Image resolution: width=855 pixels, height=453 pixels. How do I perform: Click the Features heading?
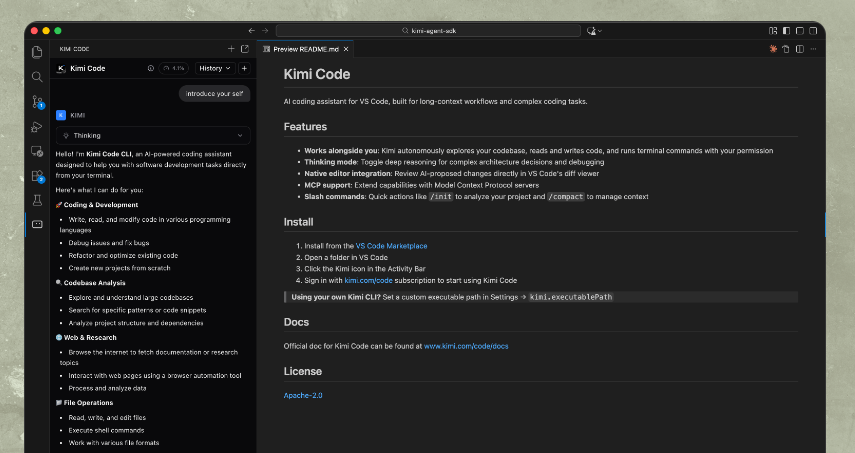[305, 126]
